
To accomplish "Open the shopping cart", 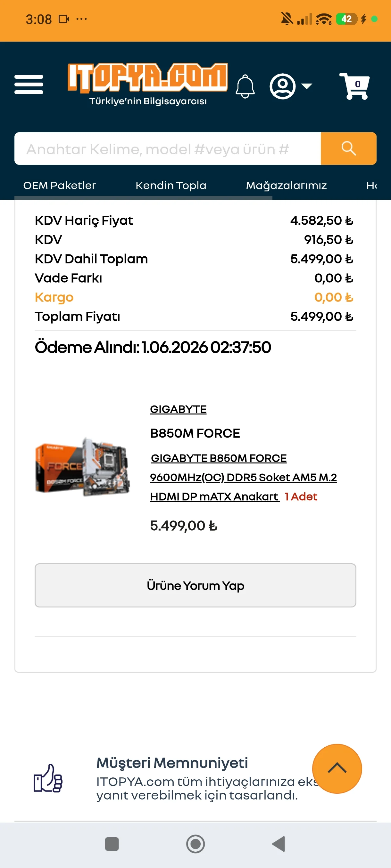I will [354, 86].
